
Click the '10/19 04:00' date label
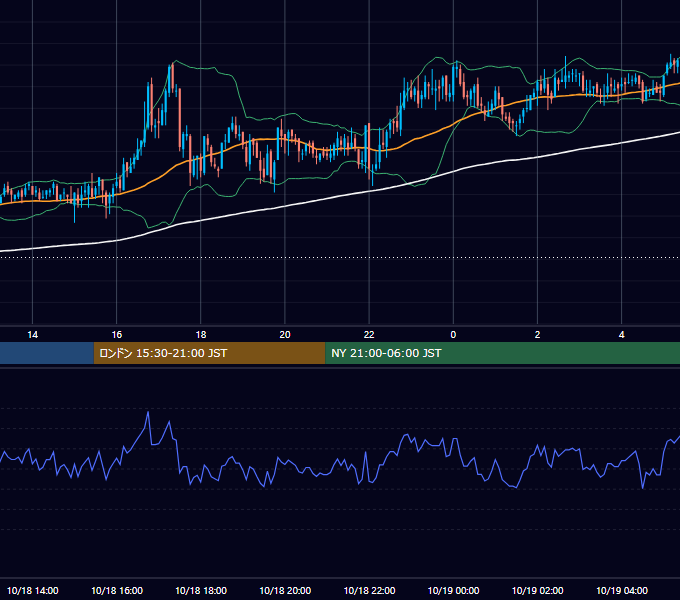click(621, 590)
